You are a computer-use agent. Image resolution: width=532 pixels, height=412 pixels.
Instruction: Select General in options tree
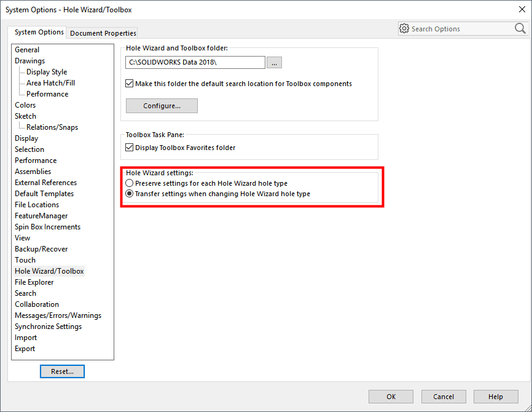pos(27,50)
